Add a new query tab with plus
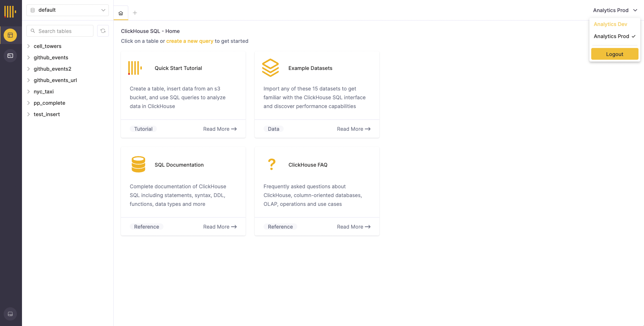The width and height of the screenshot is (644, 326). pos(135,13)
